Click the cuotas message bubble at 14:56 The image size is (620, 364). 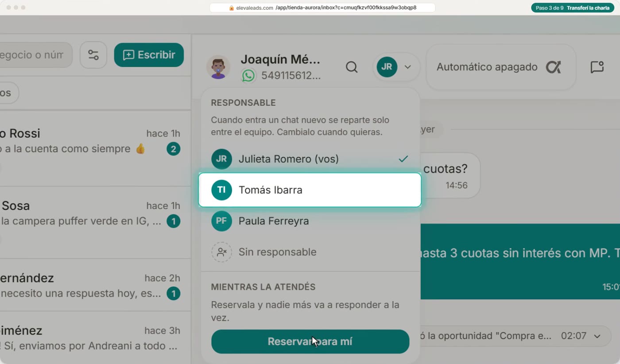449,175
